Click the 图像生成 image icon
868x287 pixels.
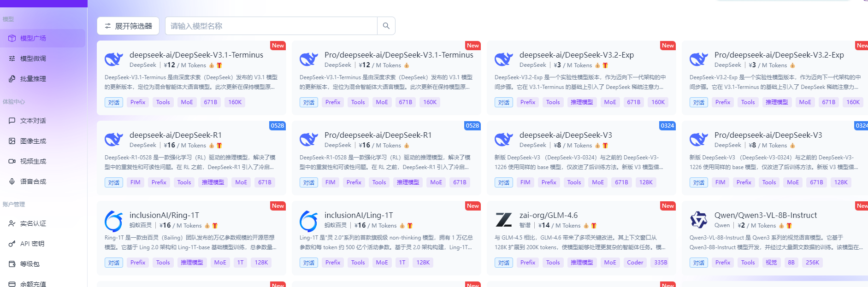tap(12, 141)
